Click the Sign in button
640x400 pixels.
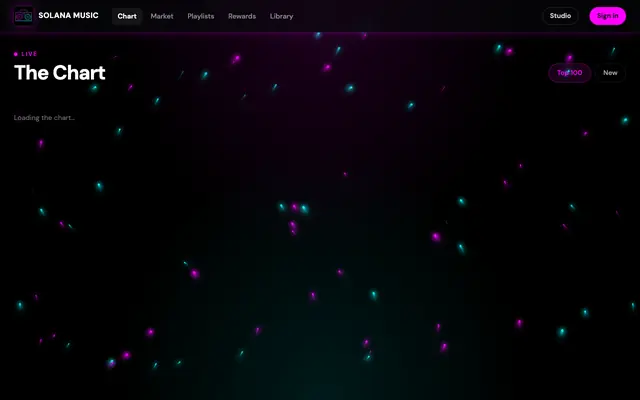(607, 16)
